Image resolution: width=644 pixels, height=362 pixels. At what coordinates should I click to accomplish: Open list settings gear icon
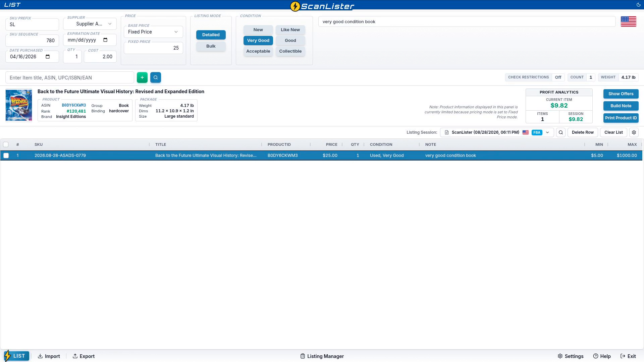[x=634, y=132]
